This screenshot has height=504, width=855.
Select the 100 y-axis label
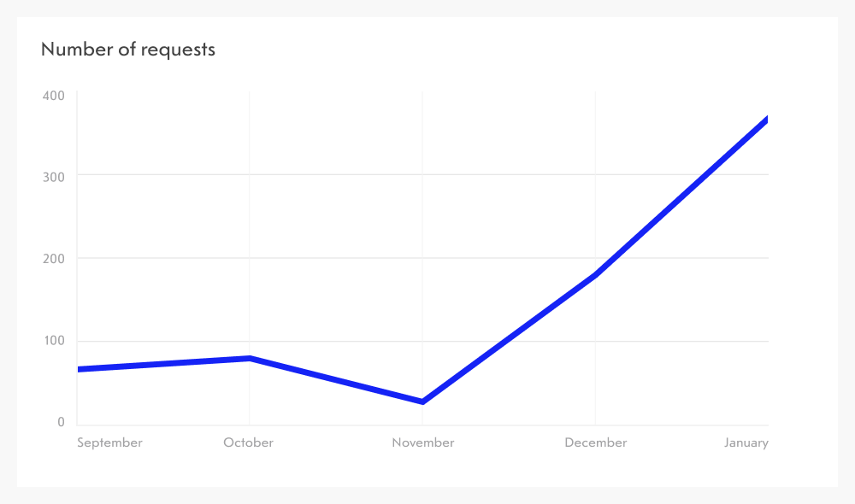[53, 341]
